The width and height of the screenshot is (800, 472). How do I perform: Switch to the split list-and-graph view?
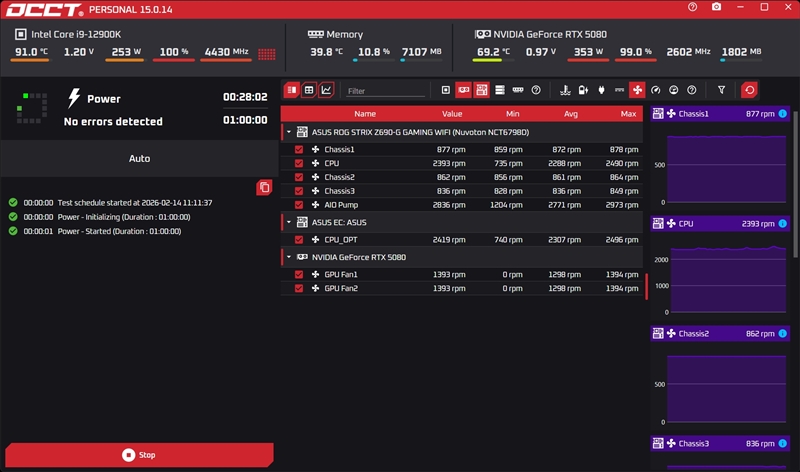point(292,90)
